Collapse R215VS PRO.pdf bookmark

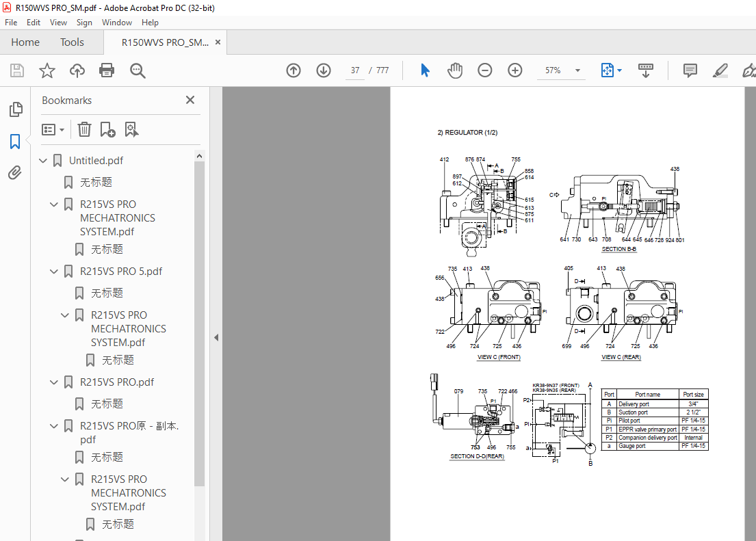tap(54, 382)
